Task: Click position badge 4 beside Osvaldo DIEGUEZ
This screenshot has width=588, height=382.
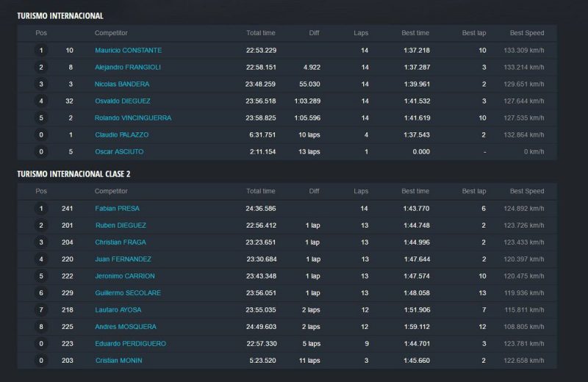Action: pyautogui.click(x=41, y=101)
